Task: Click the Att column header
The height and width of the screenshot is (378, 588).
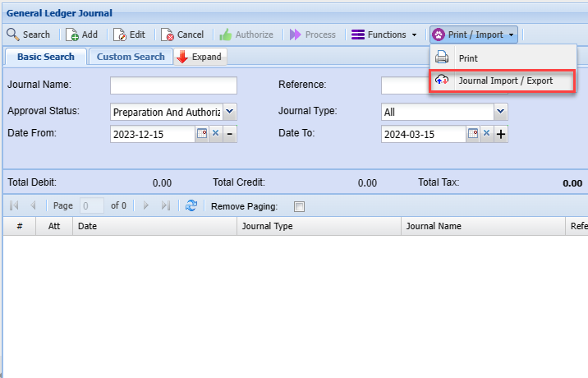Action: [x=54, y=226]
